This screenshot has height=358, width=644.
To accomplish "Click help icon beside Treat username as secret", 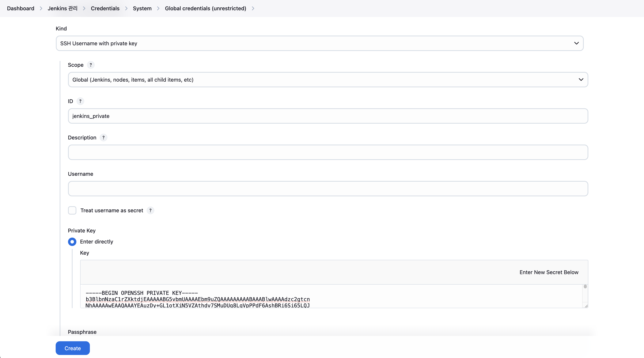I will (150, 210).
